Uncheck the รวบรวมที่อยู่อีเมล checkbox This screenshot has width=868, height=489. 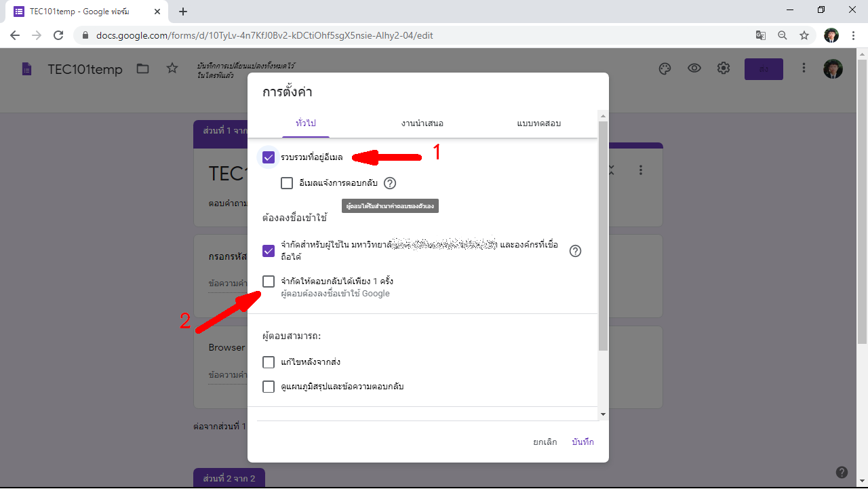269,157
